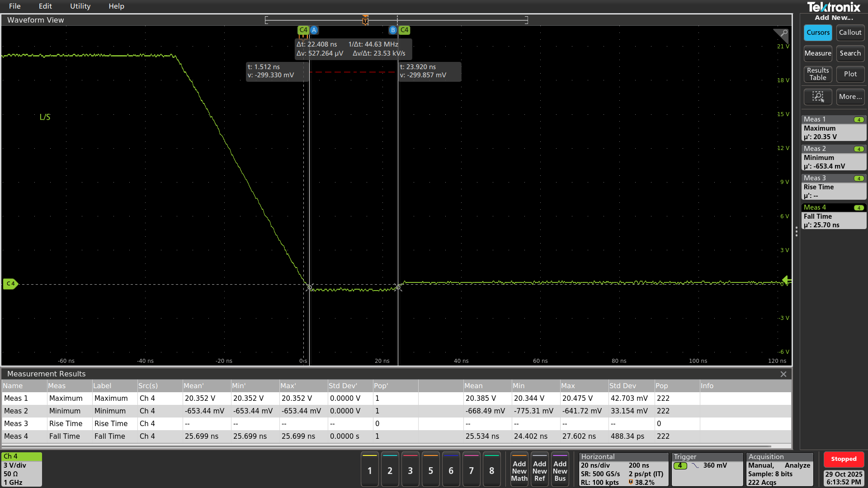This screenshot has height=488, width=868.
Task: Click the trigger level arrow on right edge
Action: point(786,280)
